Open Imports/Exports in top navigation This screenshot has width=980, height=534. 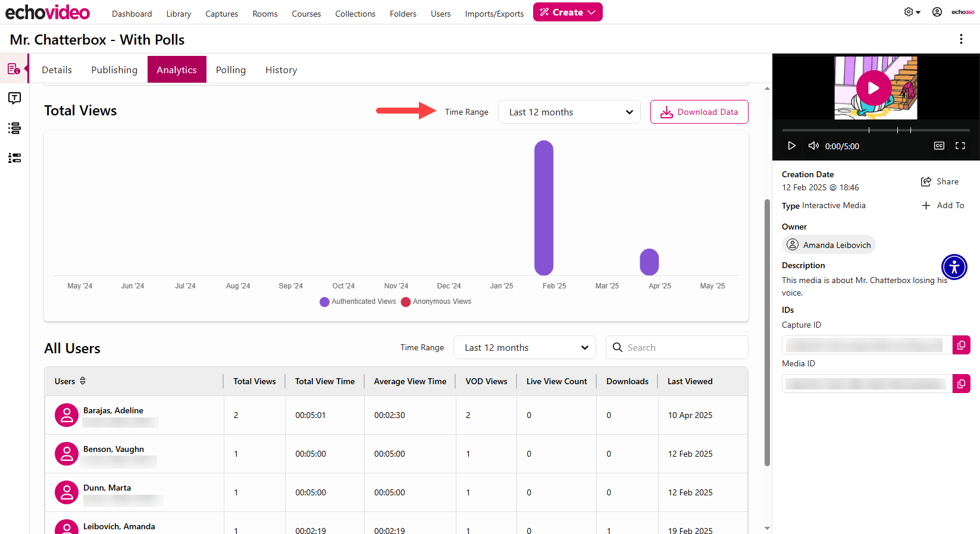pos(494,14)
